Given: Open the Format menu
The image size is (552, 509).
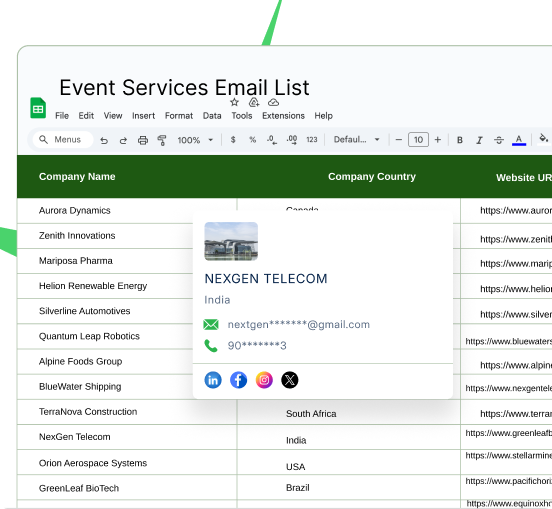Looking at the screenshot, I should coord(179,116).
